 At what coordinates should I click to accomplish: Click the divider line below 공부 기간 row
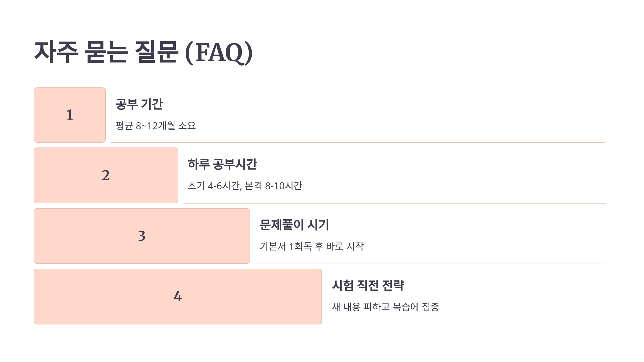358,143
